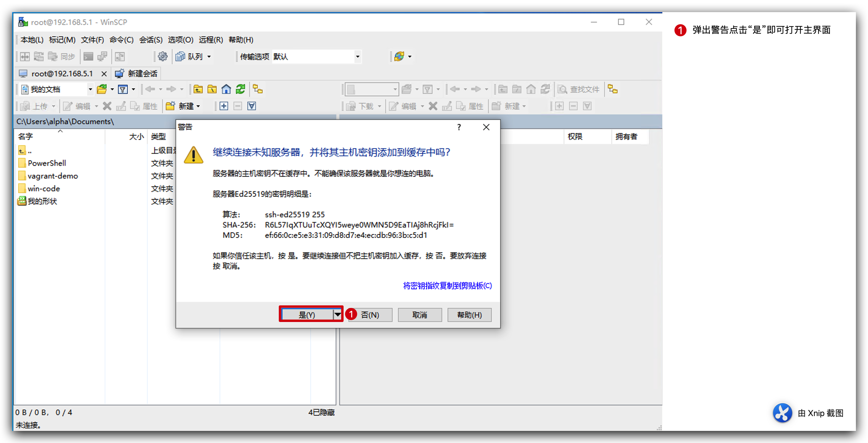Open the 文件(F) menu
Image resolution: width=868 pixels, height=443 pixels.
tap(92, 40)
